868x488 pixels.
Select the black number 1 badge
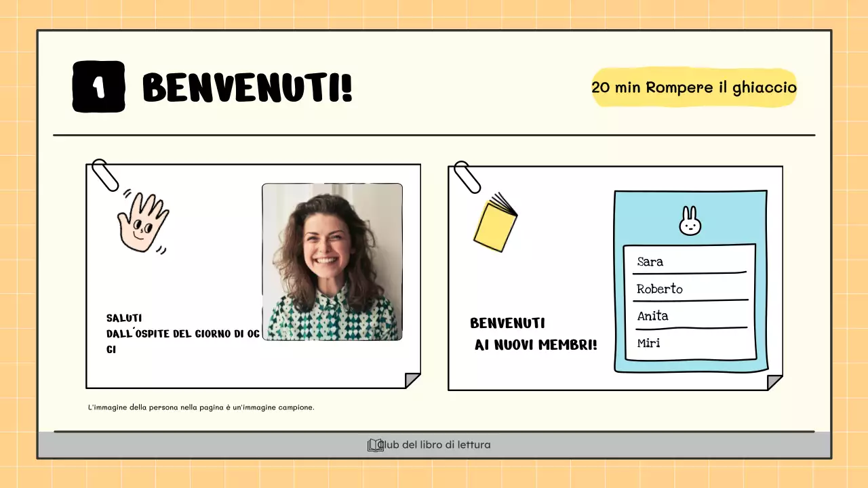pyautogui.click(x=99, y=87)
